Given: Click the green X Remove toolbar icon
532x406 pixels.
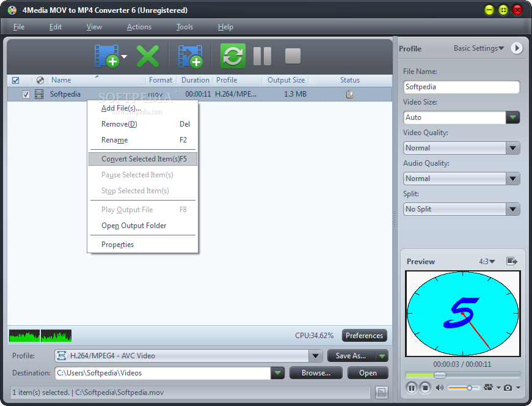Looking at the screenshot, I should click(x=148, y=56).
